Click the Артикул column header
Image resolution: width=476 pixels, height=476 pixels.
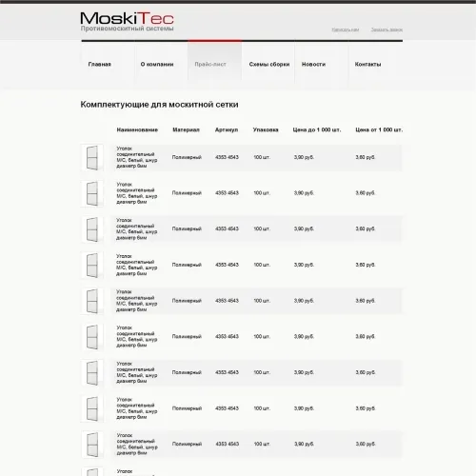[x=227, y=129]
